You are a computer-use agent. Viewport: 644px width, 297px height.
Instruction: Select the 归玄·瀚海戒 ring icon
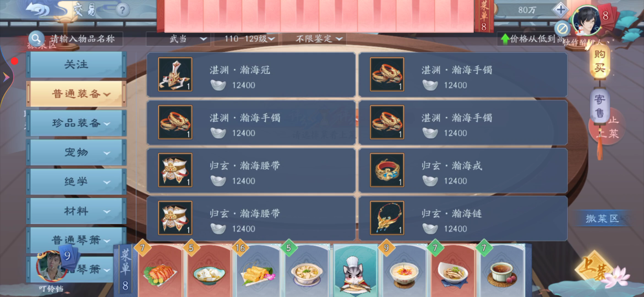[x=387, y=170]
